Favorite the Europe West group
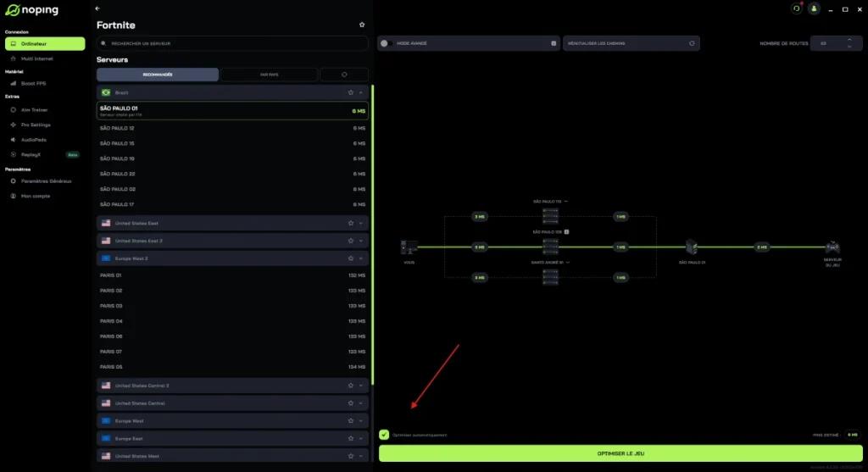Screen dimensions: 868x472 pyautogui.click(x=350, y=421)
